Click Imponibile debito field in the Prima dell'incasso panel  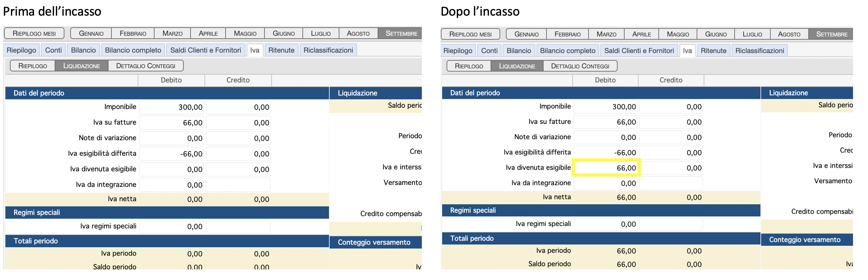pos(172,107)
